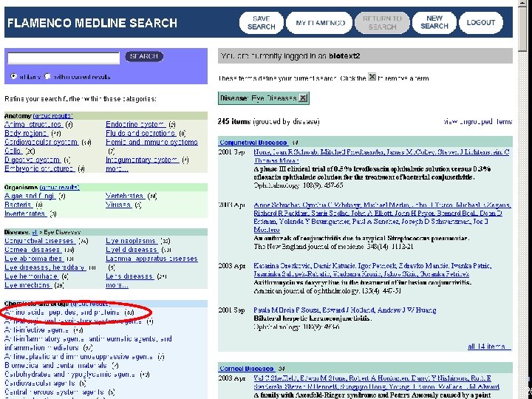Refine by Animal structures
Viewport: 532px width, 399px height.
pyautogui.click(x=33, y=124)
